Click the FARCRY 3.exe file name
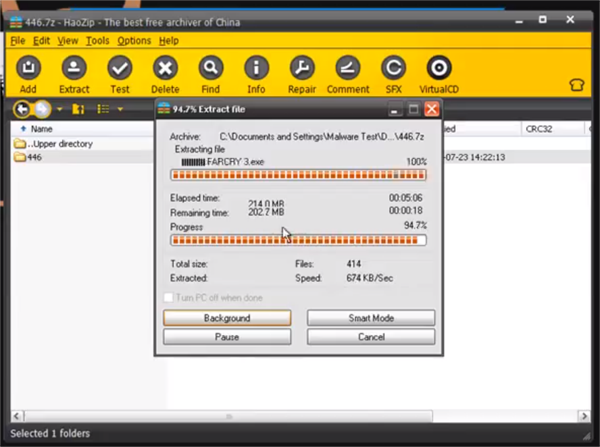Screen dimensions: 600x447 click(x=235, y=162)
